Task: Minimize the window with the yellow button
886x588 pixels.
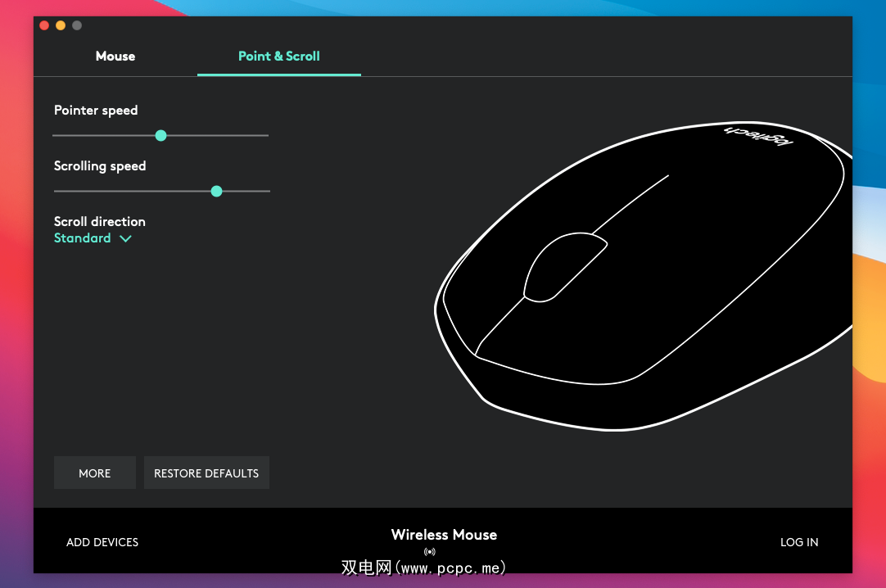Action: click(61, 25)
